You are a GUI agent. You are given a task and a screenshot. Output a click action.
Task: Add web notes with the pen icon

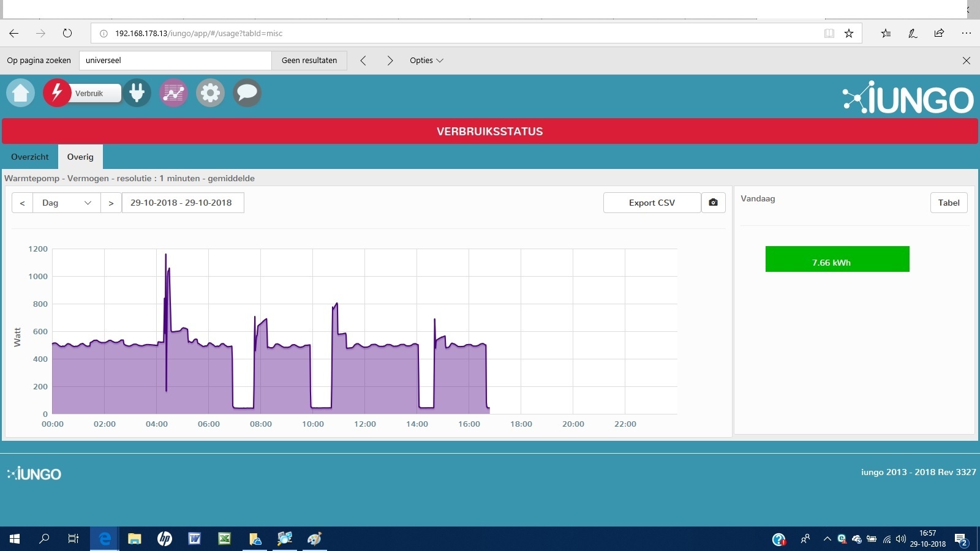coord(913,34)
